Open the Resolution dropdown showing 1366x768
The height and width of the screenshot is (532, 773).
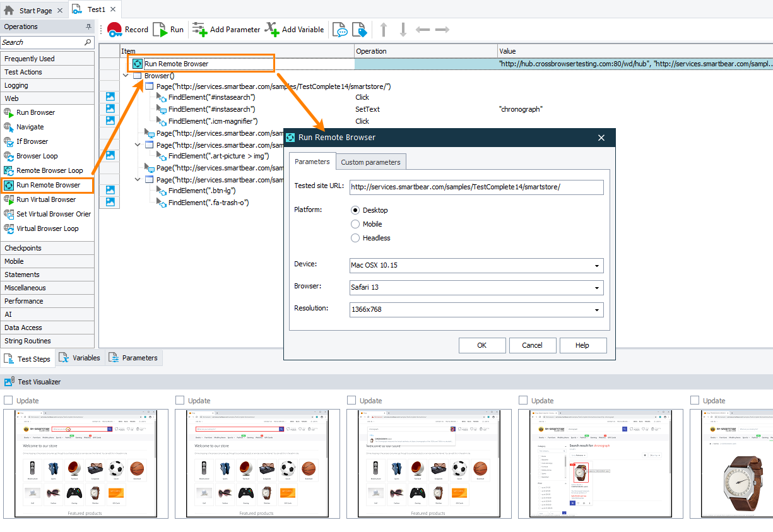[596, 309]
